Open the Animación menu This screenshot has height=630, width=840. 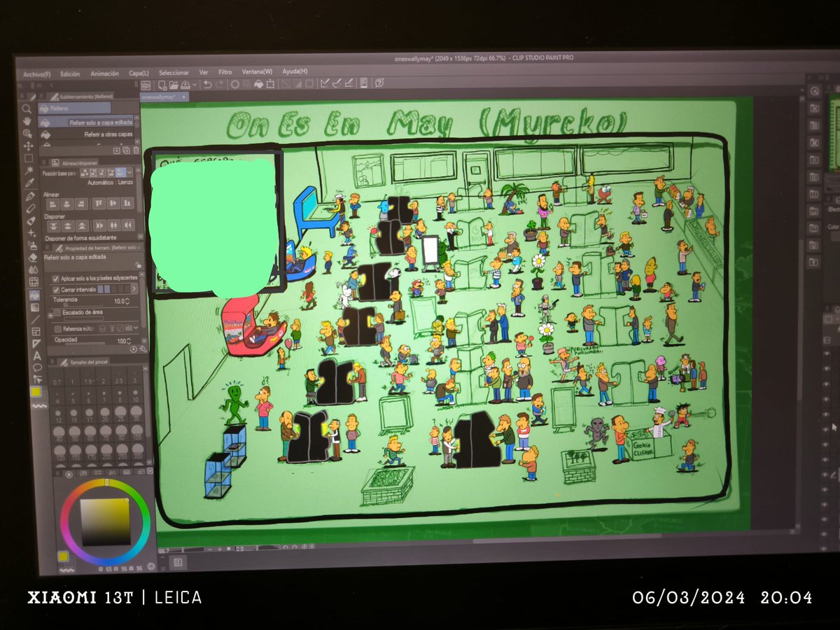click(105, 73)
